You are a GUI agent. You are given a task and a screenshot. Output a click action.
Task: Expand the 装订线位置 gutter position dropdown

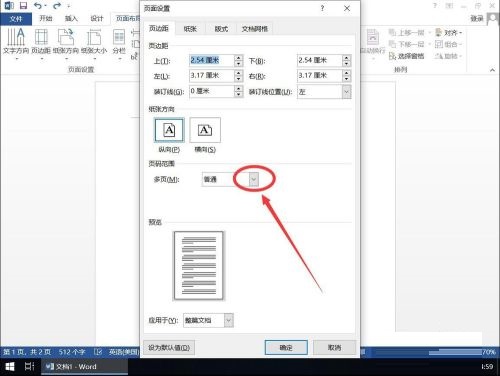[347, 92]
